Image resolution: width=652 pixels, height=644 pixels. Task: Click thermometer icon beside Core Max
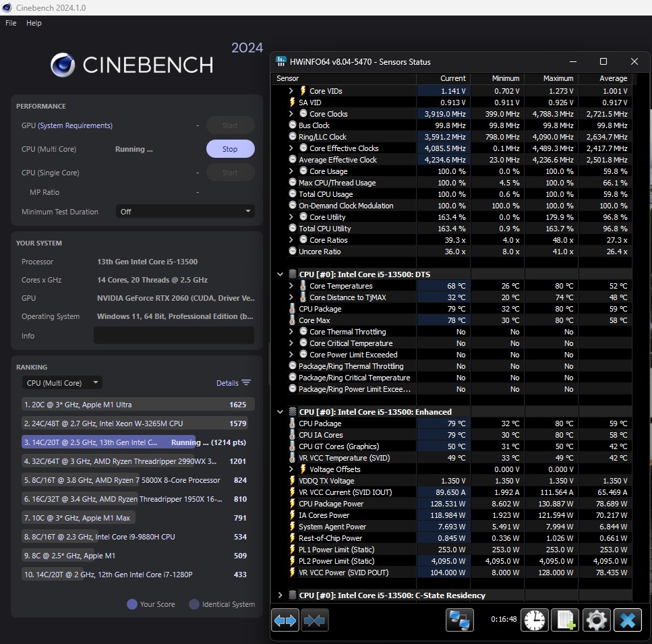pyautogui.click(x=293, y=320)
